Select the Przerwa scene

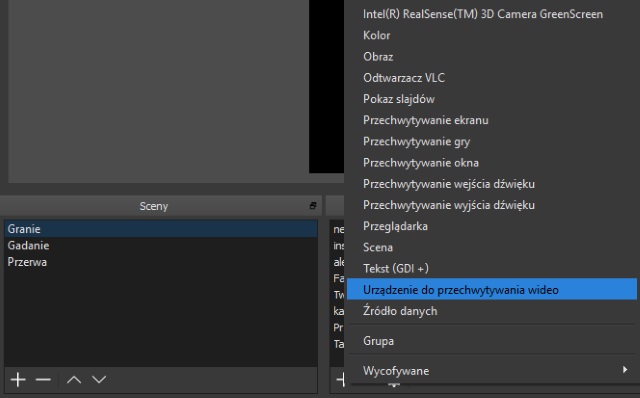click(x=161, y=262)
